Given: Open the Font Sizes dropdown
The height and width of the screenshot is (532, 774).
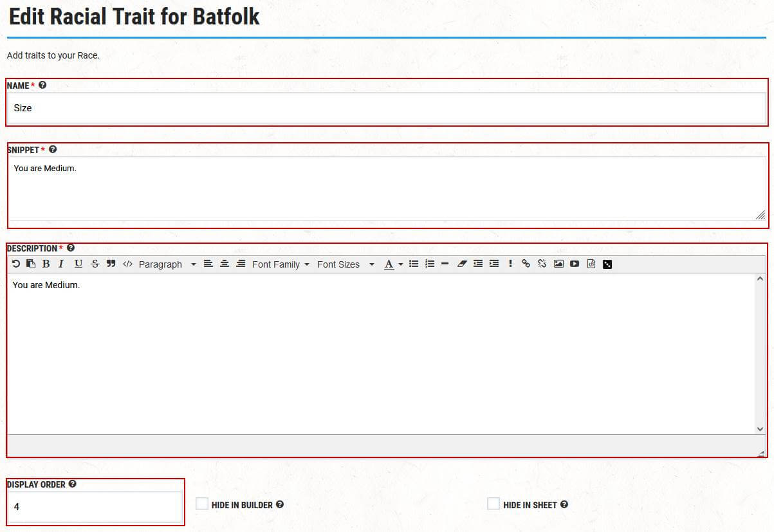Looking at the screenshot, I should coord(346,264).
